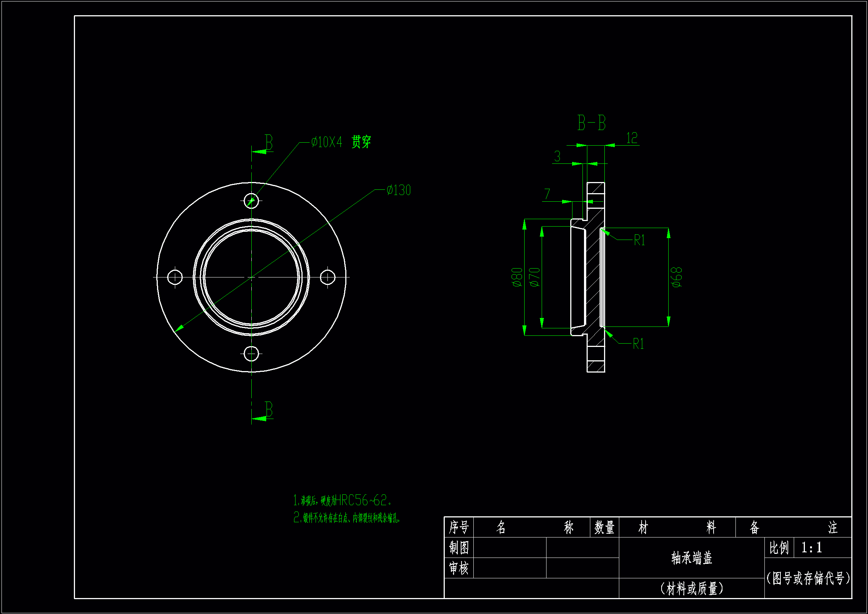
Task: Select the Ø10X4 hole callout text
Action: (327, 143)
